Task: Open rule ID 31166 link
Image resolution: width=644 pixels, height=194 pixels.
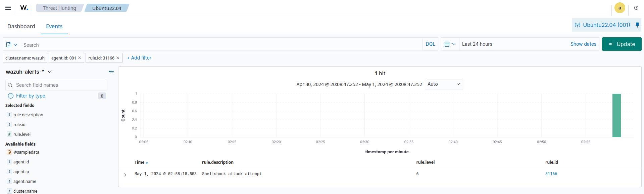Action: (x=551, y=174)
